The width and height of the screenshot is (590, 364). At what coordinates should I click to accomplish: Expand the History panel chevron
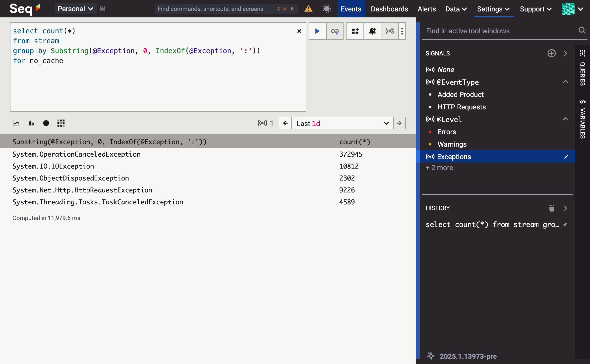click(565, 208)
